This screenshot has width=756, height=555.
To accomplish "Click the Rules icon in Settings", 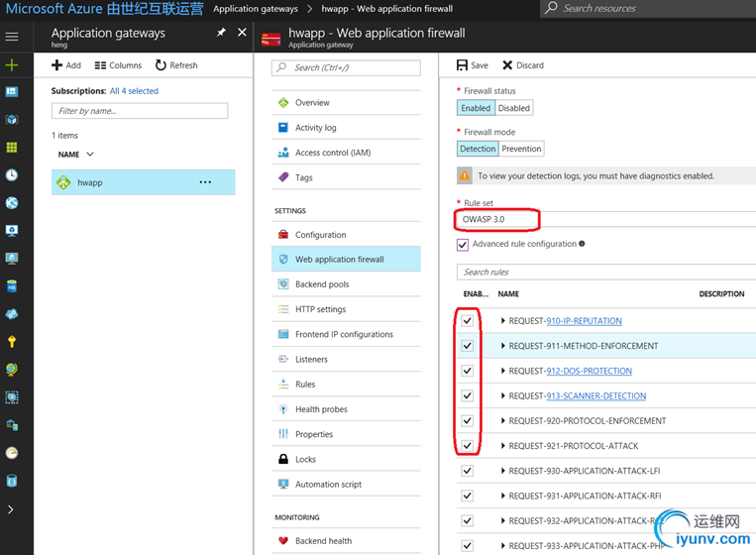I will coord(283,385).
